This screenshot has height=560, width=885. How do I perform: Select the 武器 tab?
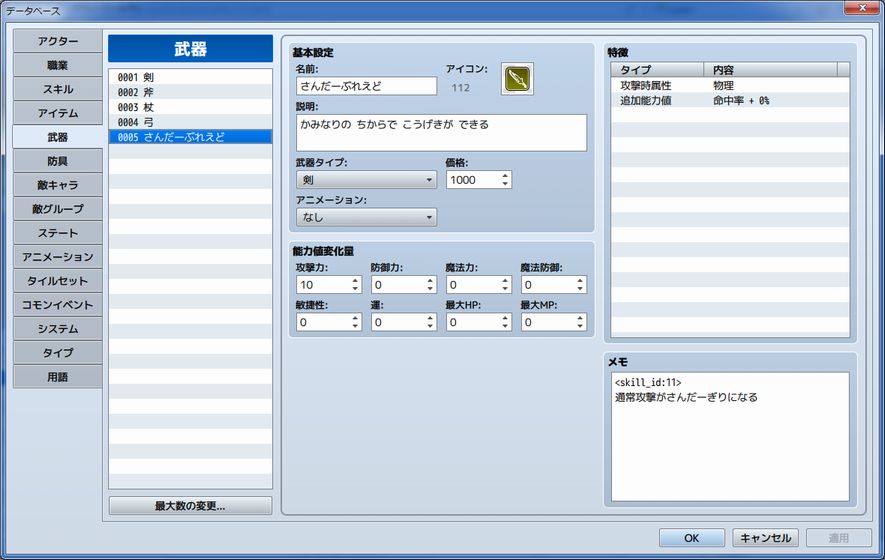tap(58, 137)
